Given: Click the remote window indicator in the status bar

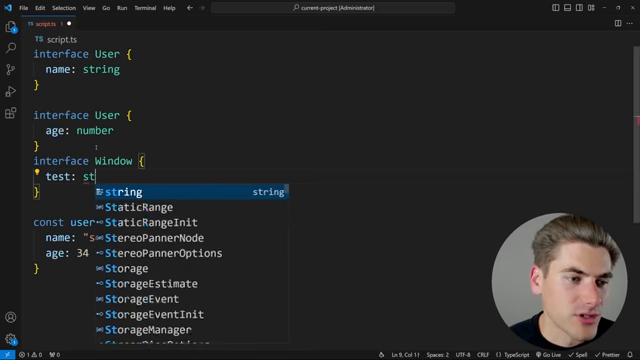Looking at the screenshot, I should point(7,355).
